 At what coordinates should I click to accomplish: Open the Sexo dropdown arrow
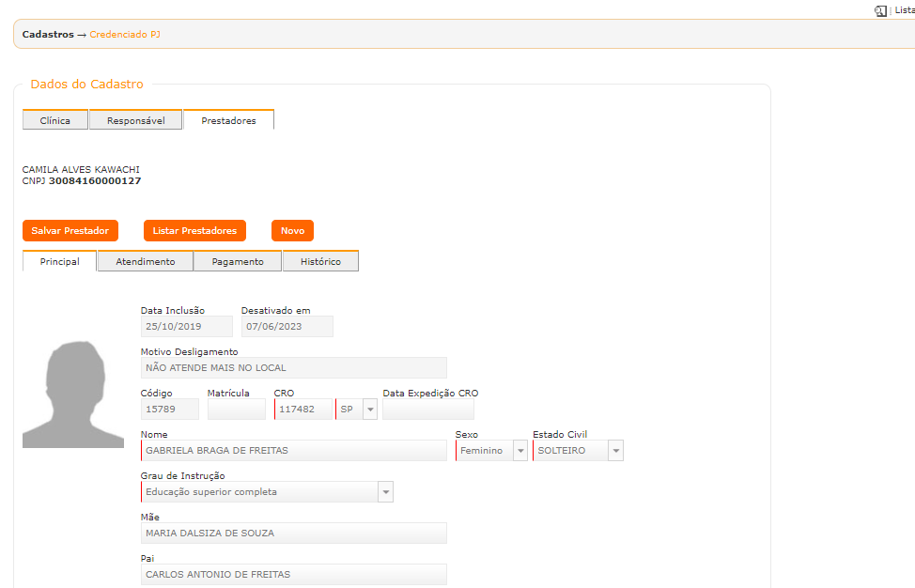pyautogui.click(x=520, y=450)
